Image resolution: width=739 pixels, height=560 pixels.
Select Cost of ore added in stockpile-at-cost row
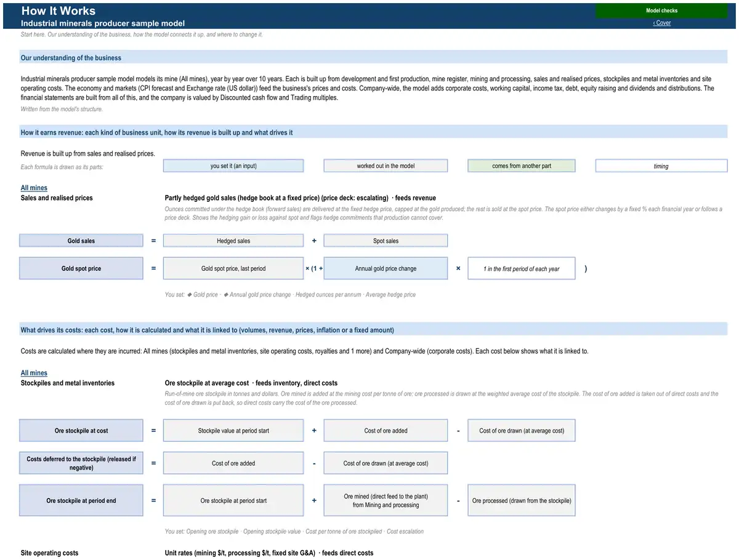[386, 431]
